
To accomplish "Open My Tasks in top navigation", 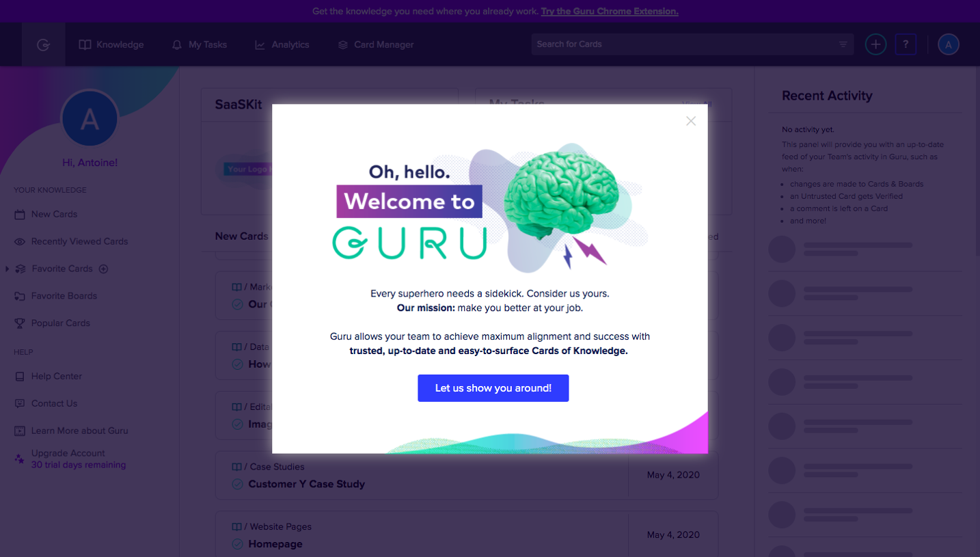I will (199, 44).
